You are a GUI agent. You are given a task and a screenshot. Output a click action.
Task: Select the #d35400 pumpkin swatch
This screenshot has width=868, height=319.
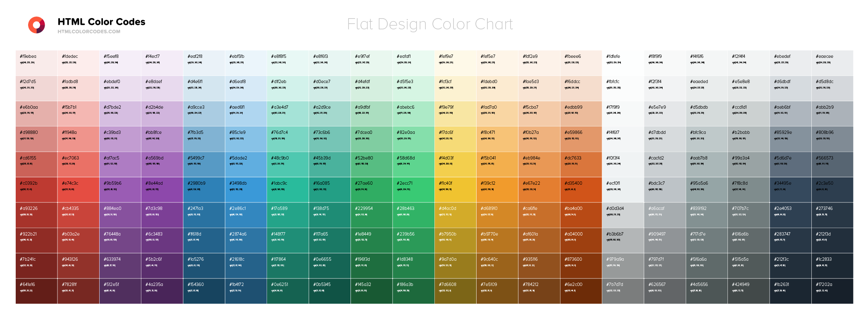581,190
